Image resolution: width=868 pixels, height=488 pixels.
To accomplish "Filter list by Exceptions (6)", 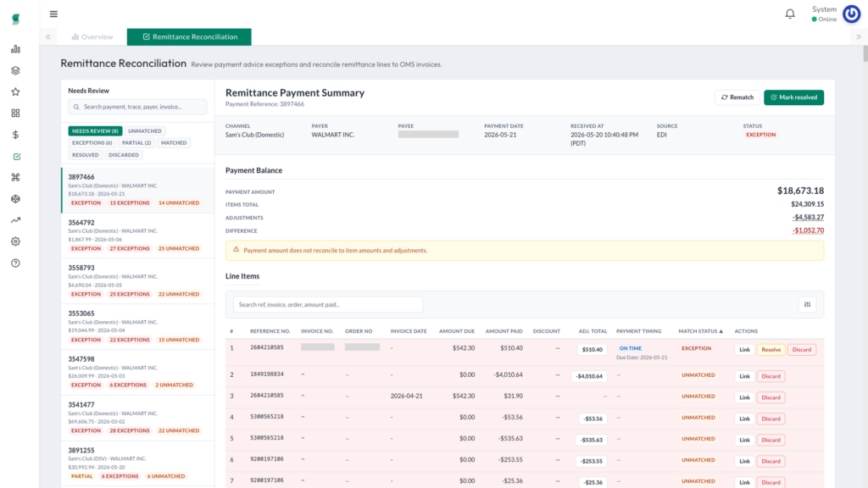I will pos(92,142).
